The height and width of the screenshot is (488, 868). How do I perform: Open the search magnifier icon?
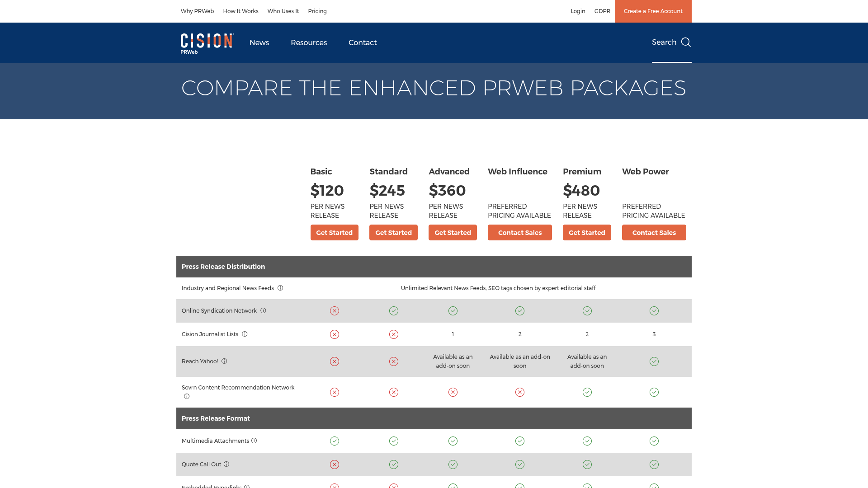[x=686, y=42]
